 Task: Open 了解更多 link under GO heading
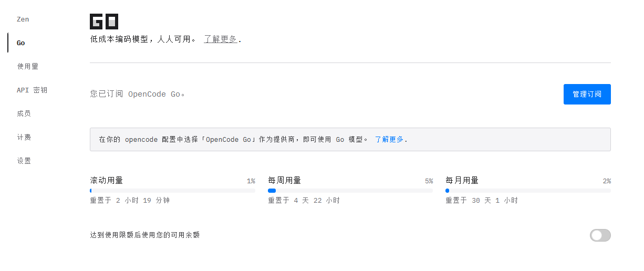click(221, 39)
